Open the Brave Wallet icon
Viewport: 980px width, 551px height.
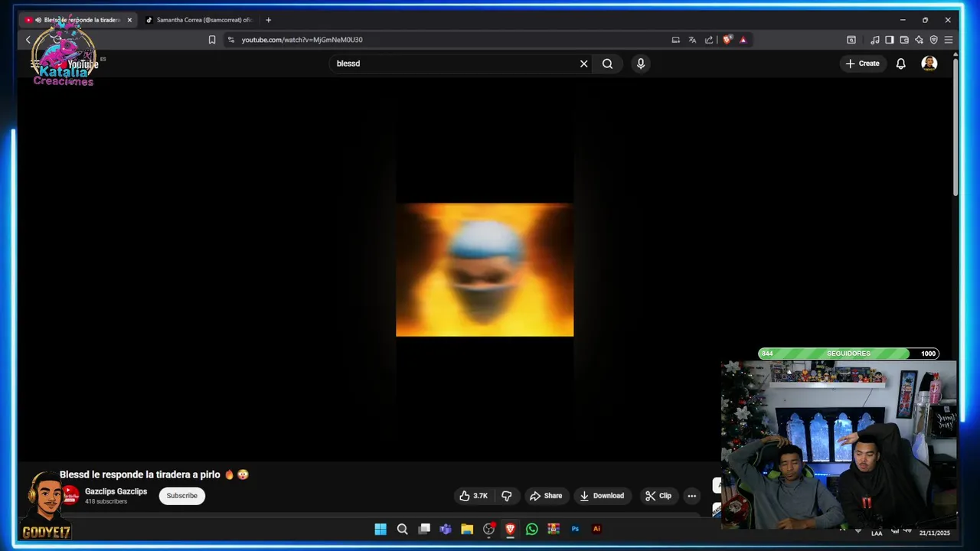(904, 40)
